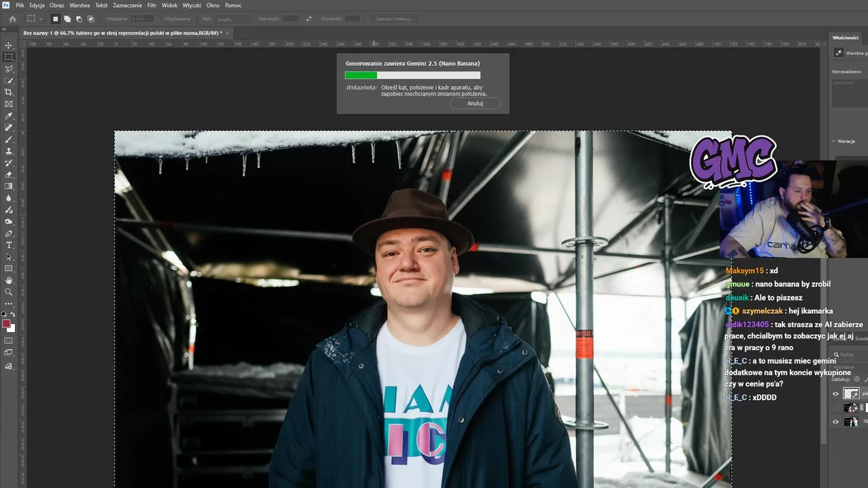Choose Add to selection mode
Viewport: 868px width, 488px height.
coord(67,19)
